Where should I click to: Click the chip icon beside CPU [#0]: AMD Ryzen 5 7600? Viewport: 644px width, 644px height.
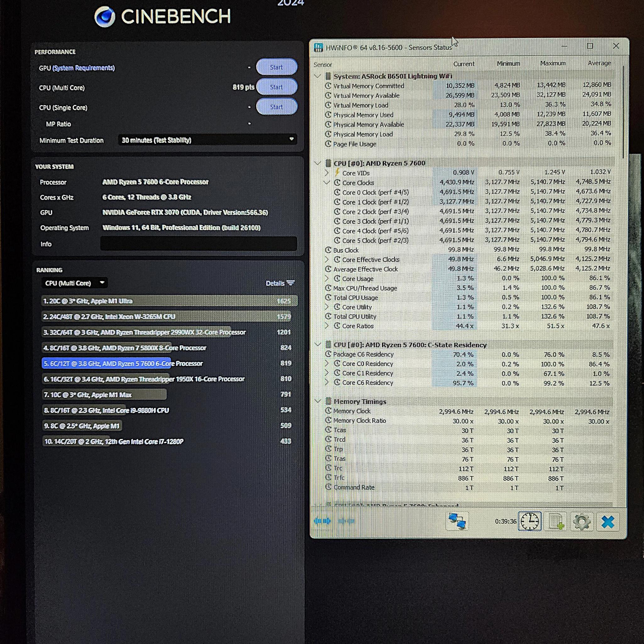[328, 163]
